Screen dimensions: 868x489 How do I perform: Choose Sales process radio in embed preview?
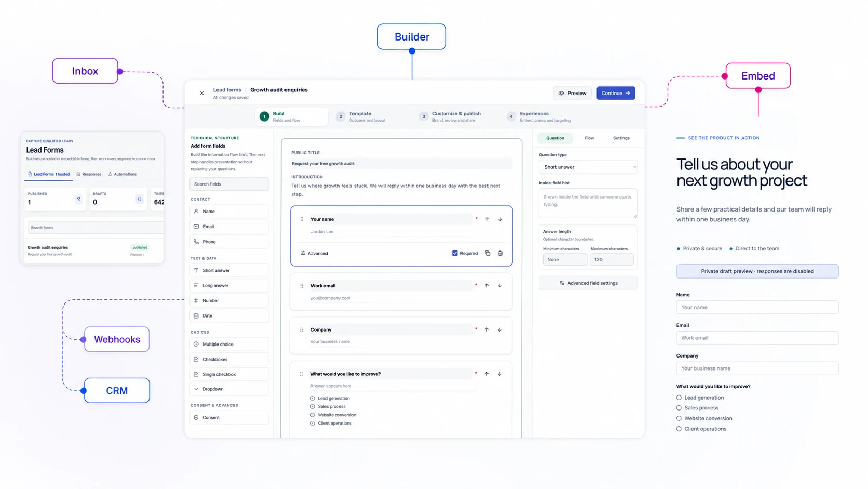coord(679,408)
